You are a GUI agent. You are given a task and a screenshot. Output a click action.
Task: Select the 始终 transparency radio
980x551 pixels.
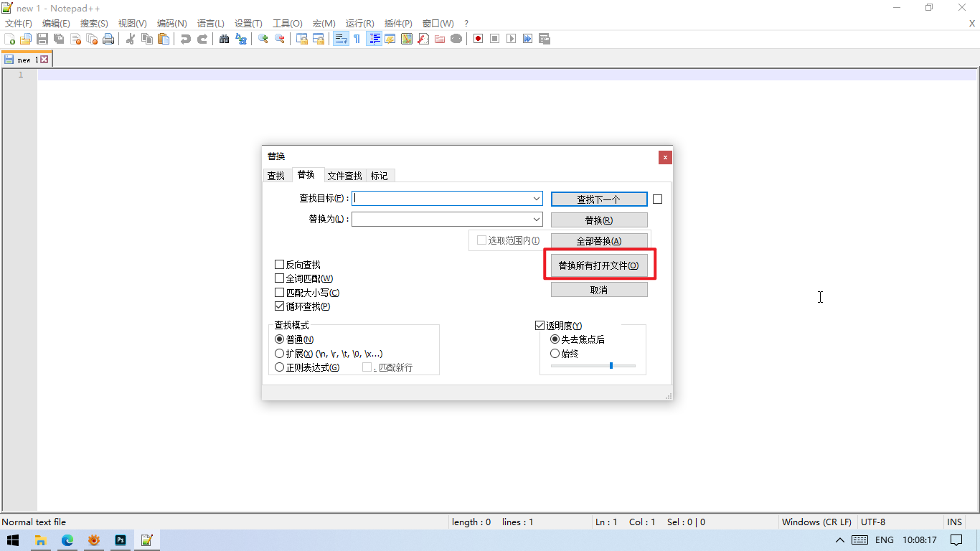tap(555, 354)
